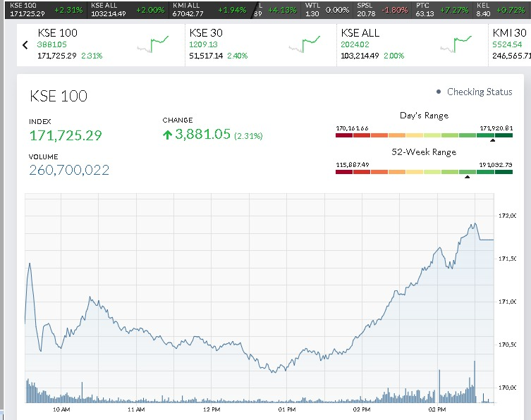Click the KSE ALL sparkline thumbnail
Viewport: 531px width, 420px height.
tap(456, 44)
